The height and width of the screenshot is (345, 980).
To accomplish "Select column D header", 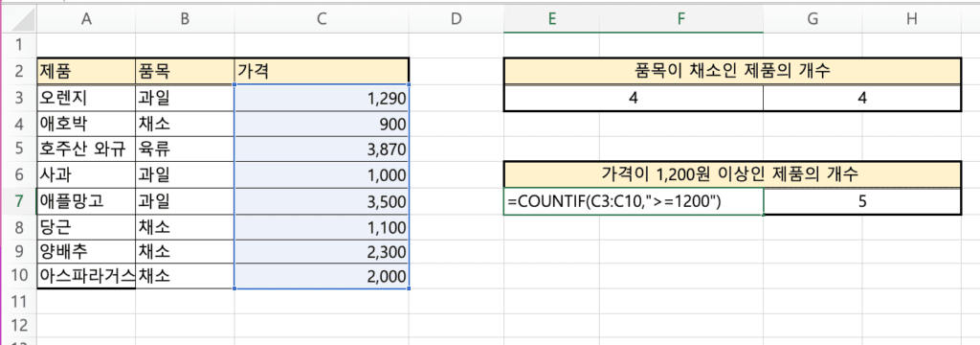I will coord(456,19).
